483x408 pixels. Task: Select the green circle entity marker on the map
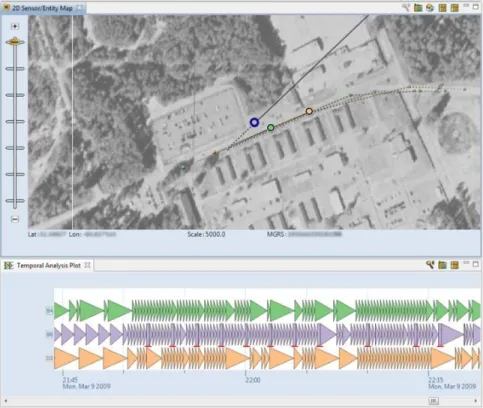pos(271,128)
